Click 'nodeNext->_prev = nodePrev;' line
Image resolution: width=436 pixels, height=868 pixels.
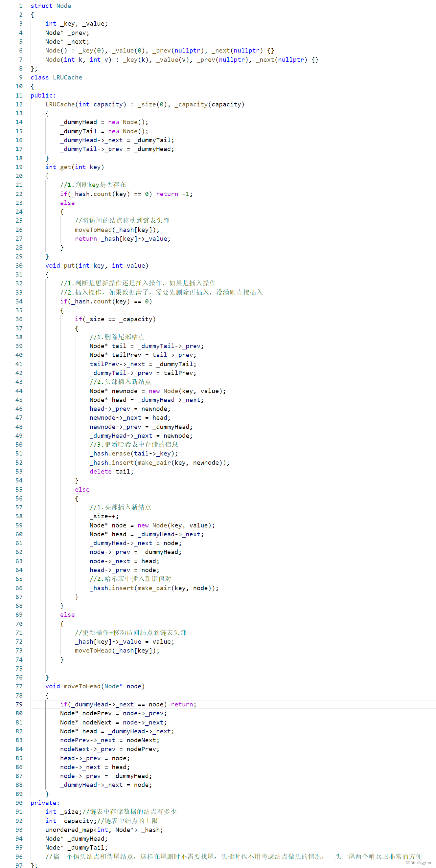[x=110, y=749]
